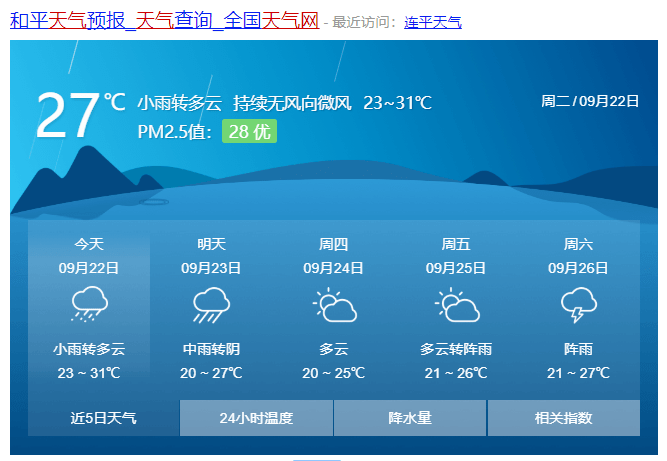Click today's card range 23 ~ 31℃
This screenshot has height=461, width=667.
click(x=89, y=373)
